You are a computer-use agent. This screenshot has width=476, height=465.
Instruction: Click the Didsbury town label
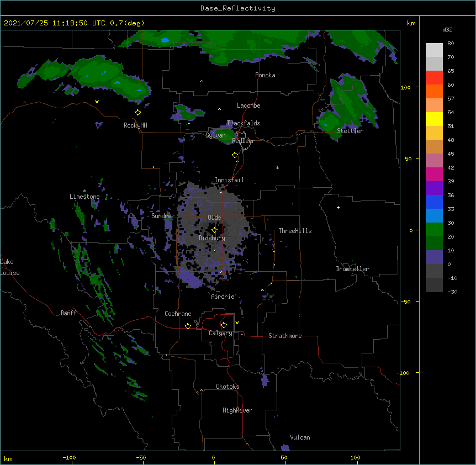point(212,238)
